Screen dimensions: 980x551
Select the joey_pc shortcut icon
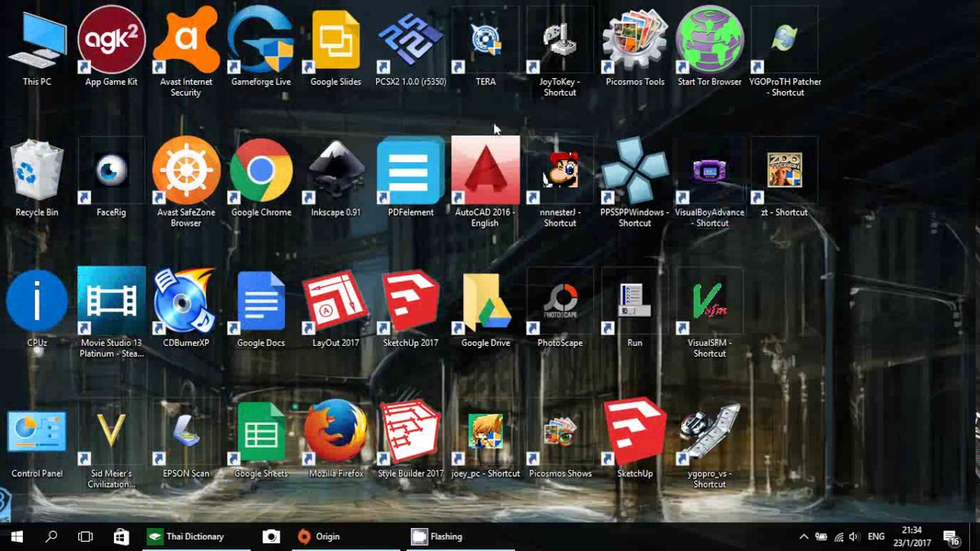pos(485,439)
